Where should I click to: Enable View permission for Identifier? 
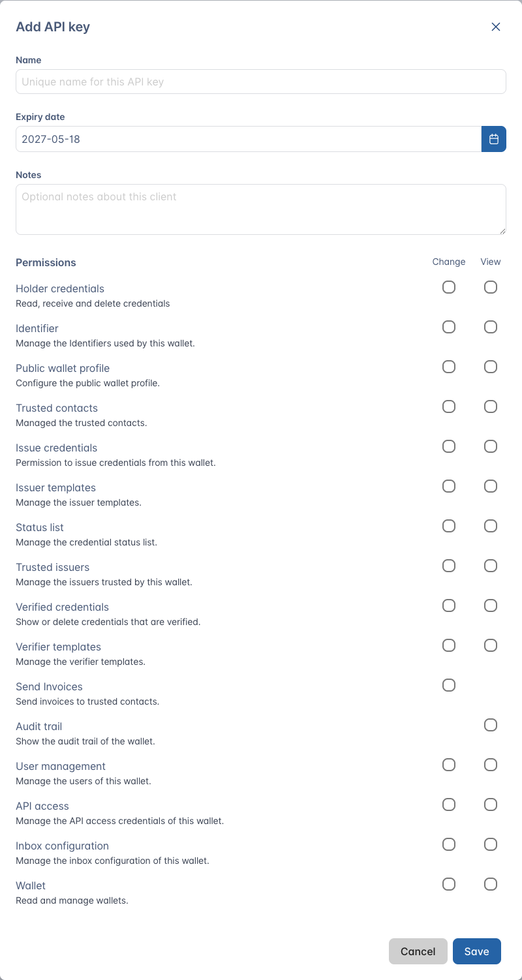click(x=491, y=327)
